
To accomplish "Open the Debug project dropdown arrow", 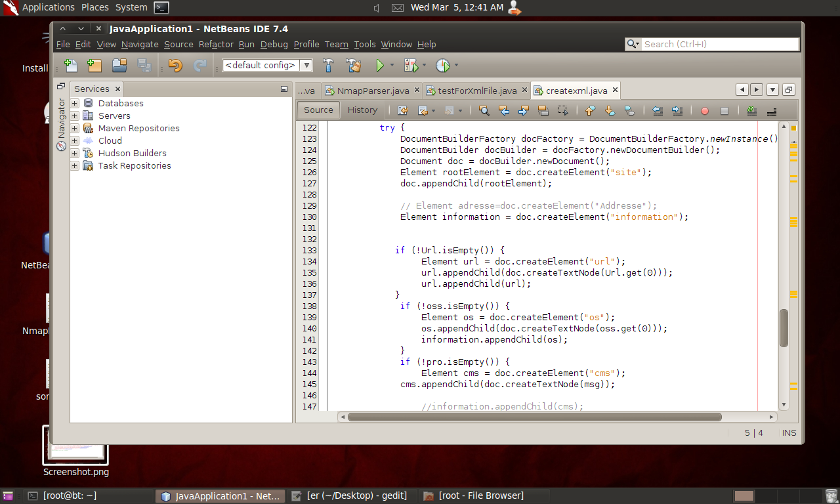I will 424,66.
